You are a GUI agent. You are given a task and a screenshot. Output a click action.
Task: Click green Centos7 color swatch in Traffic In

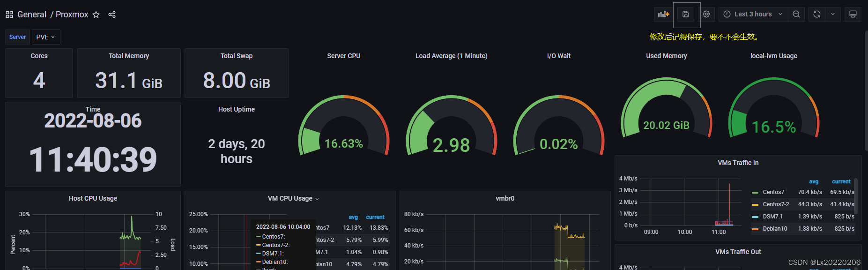pyautogui.click(x=755, y=193)
